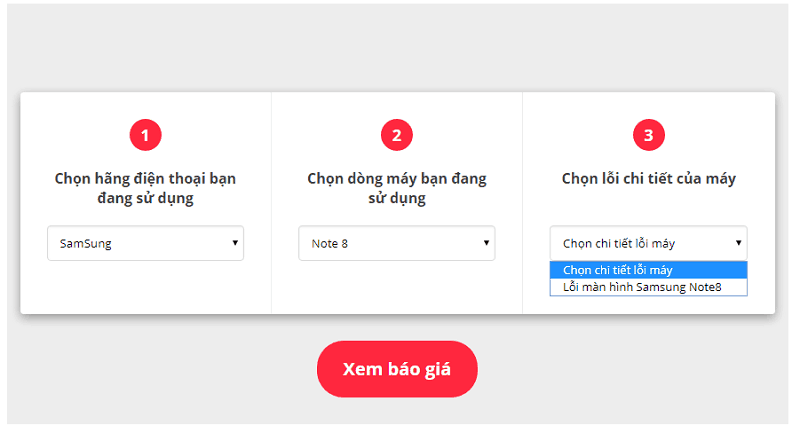Click the 'Note 8' text in model selector
This screenshot has height=425, width=800.
(330, 243)
